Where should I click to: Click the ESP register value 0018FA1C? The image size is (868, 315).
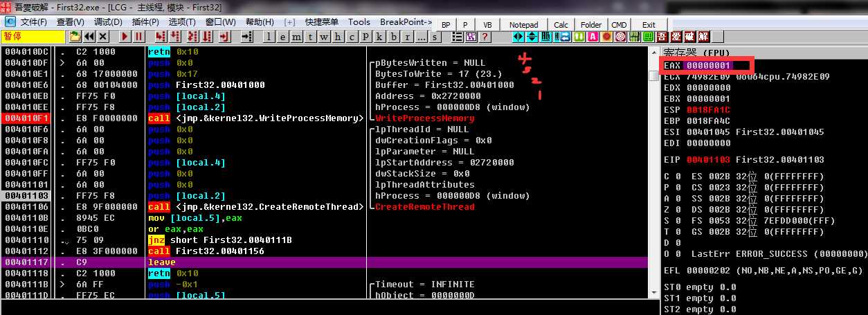[x=707, y=110]
